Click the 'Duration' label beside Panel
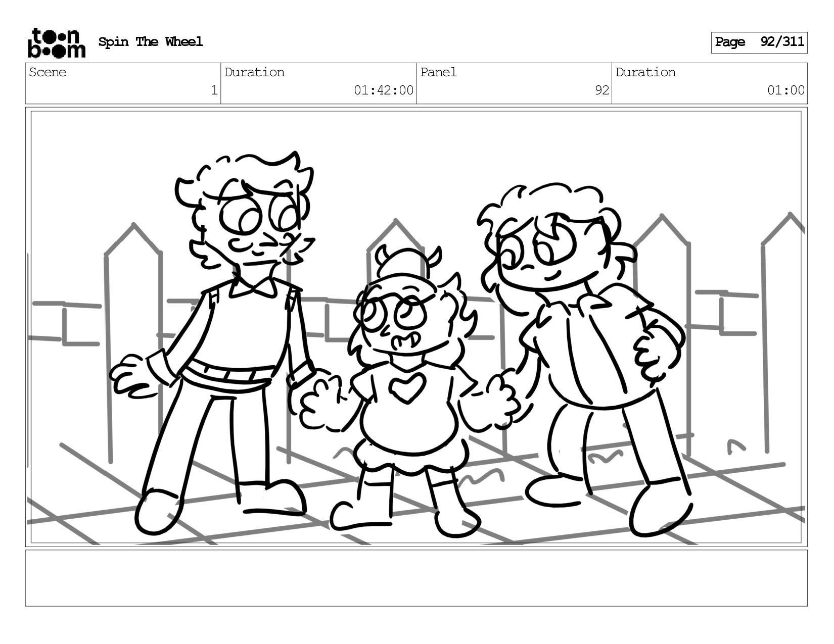 pyautogui.click(x=645, y=72)
